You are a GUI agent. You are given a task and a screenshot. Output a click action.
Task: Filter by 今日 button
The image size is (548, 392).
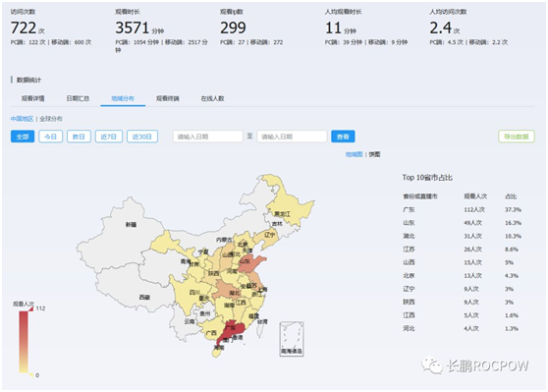[51, 137]
